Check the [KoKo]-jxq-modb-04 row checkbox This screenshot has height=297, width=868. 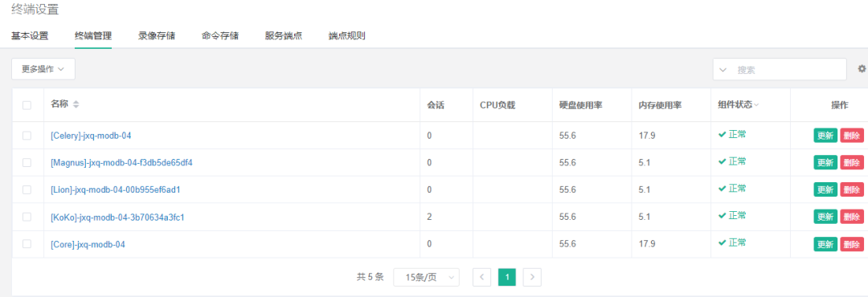(27, 217)
